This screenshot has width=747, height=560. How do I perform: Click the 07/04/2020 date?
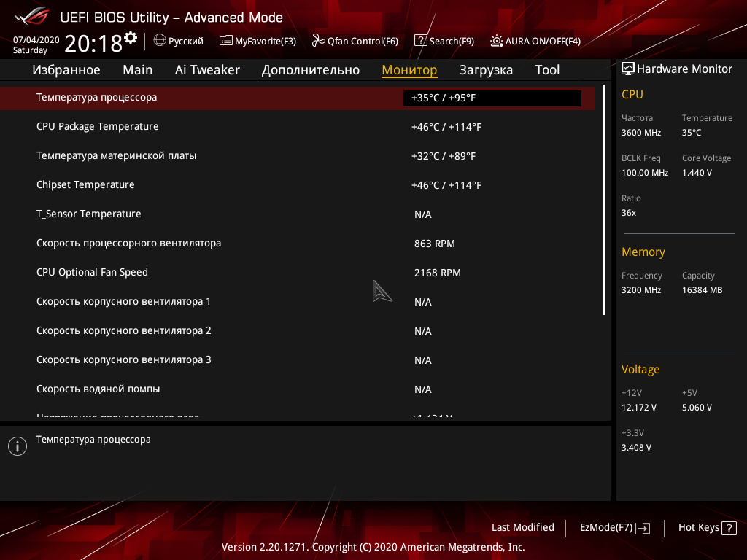[x=36, y=40]
